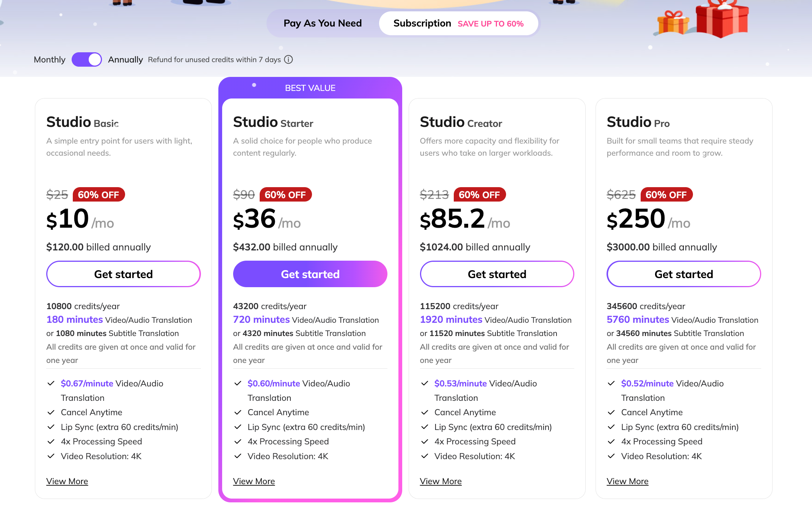Click the $0.60/minute highlighted rate

(274, 383)
